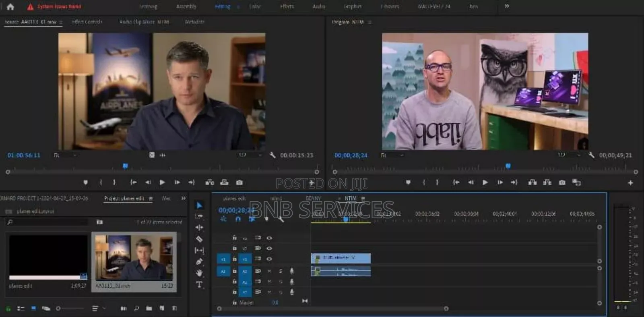Open the Program monitor 1/2 resolution dropdown

[569, 155]
